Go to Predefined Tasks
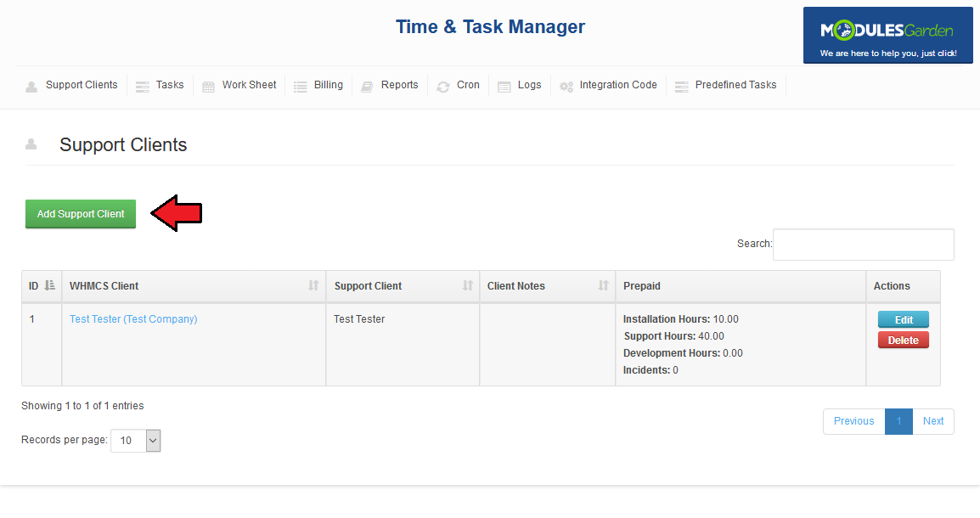The width and height of the screenshot is (980, 518). pyautogui.click(x=735, y=85)
